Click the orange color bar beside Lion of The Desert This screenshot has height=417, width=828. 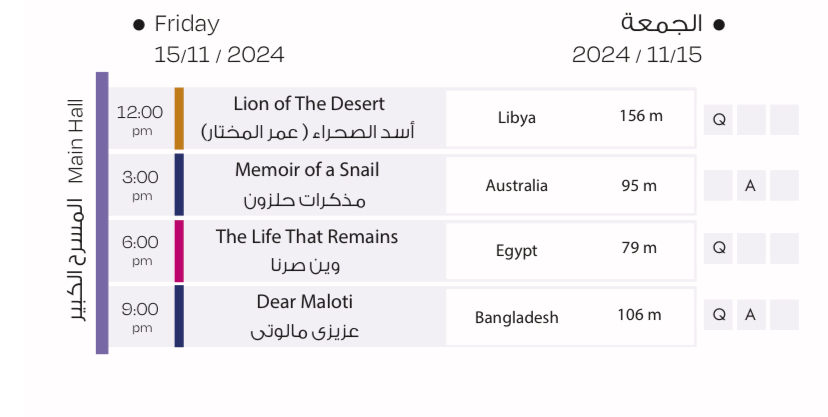(179, 119)
